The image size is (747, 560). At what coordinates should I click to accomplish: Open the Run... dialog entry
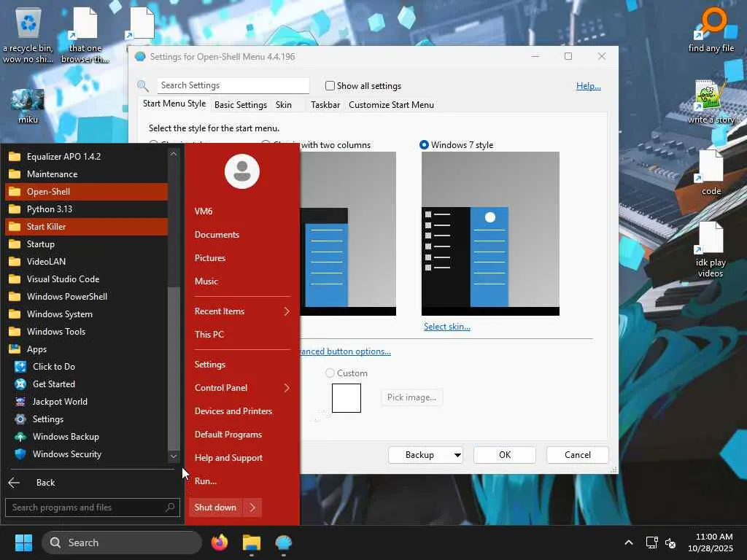(x=242, y=481)
